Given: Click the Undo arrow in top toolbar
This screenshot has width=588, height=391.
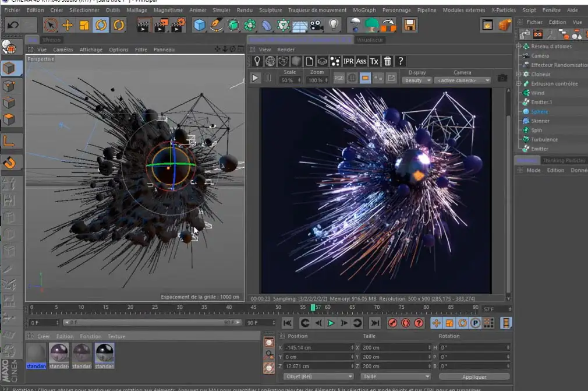Looking at the screenshot, I should (13, 25).
